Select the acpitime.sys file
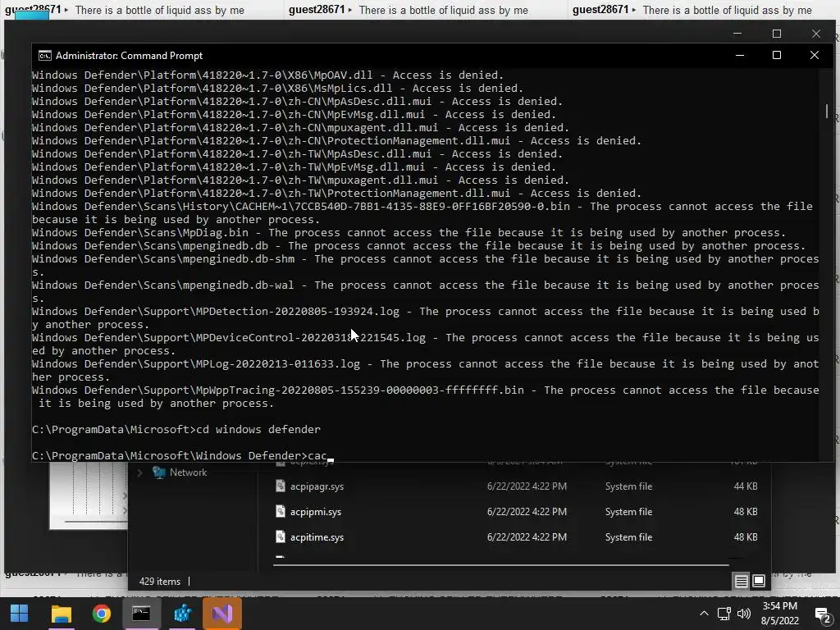 click(317, 536)
